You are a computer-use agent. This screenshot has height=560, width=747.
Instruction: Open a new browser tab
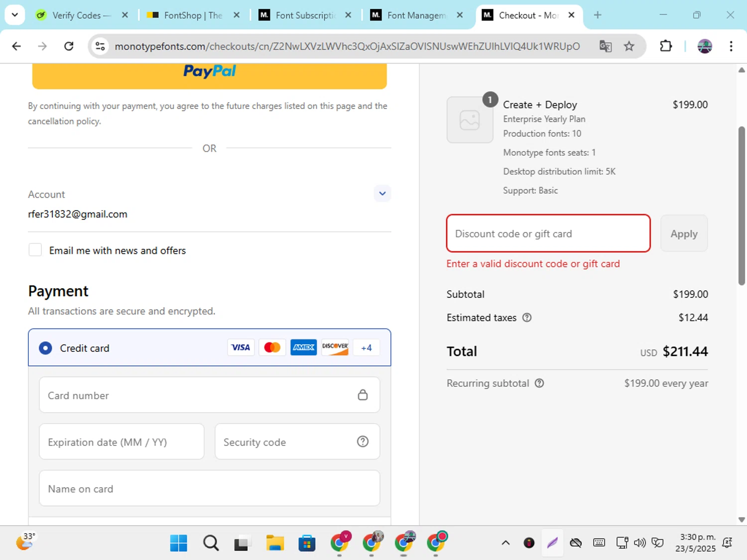(598, 15)
